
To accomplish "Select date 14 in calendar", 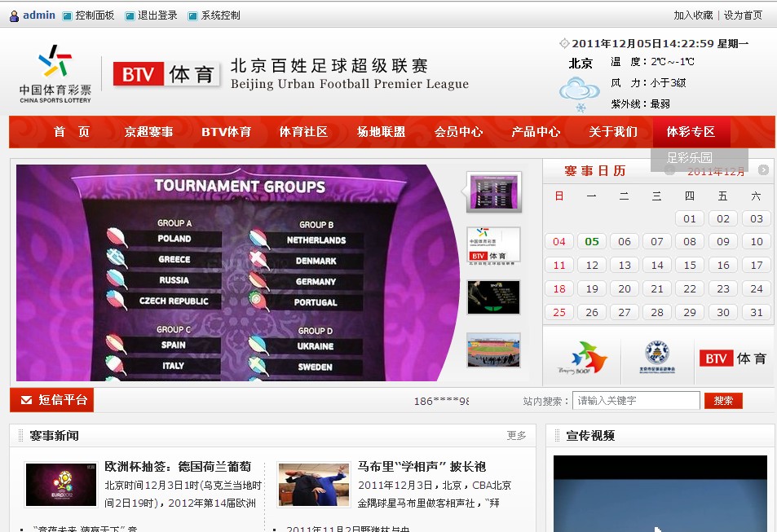I will 657,265.
